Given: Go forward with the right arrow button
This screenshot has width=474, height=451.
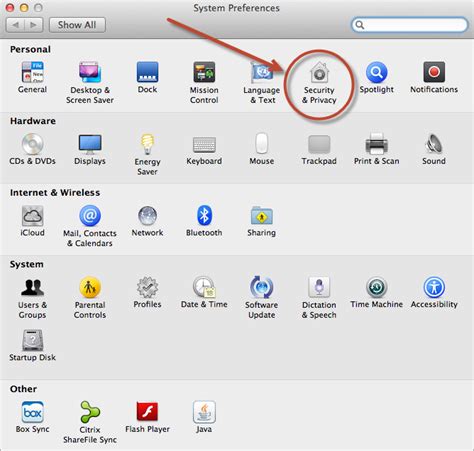Looking at the screenshot, I should tap(34, 25).
